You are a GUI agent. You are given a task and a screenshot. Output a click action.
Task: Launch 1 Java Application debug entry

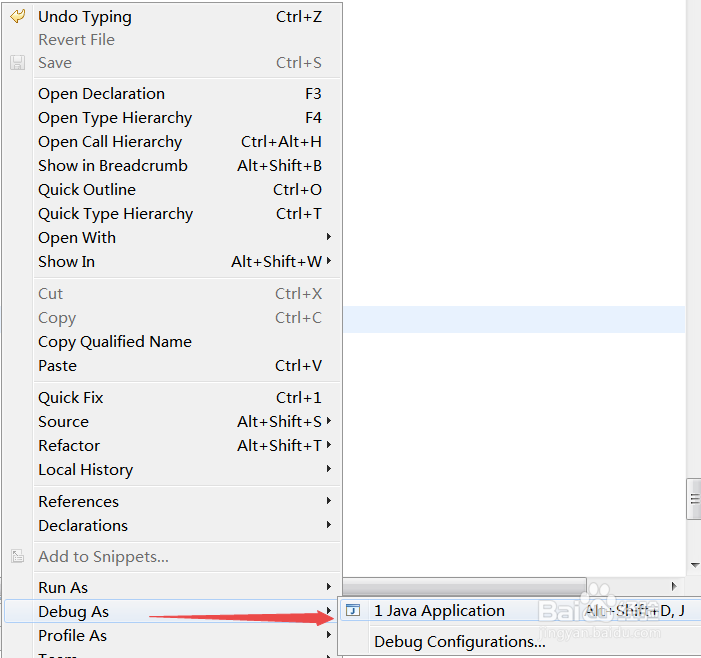click(521, 610)
